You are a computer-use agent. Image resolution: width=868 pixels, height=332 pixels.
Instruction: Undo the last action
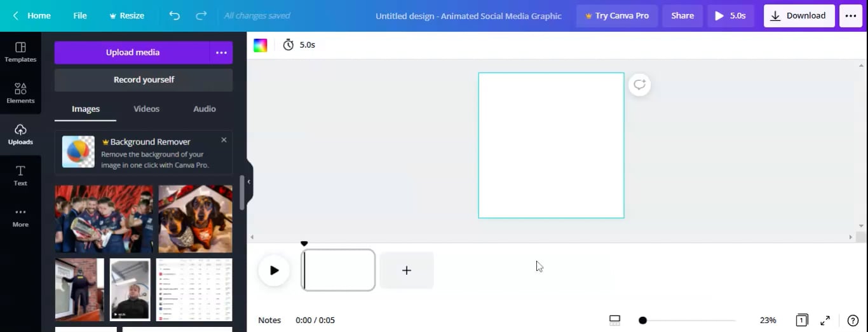point(175,15)
